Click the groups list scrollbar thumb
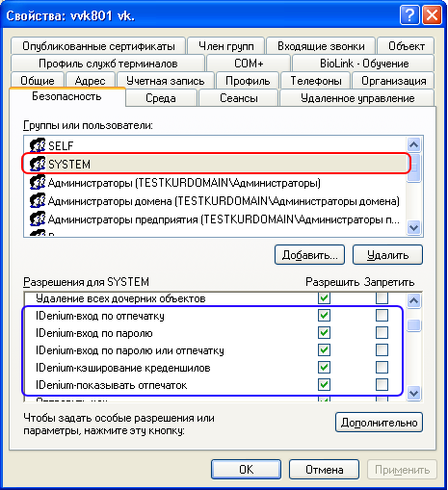The image size is (448, 490). 413,168
